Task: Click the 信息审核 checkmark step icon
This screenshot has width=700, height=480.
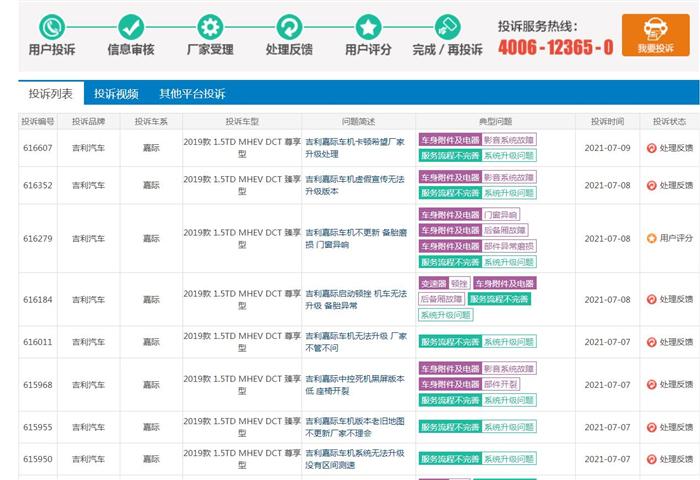Action: (131, 27)
